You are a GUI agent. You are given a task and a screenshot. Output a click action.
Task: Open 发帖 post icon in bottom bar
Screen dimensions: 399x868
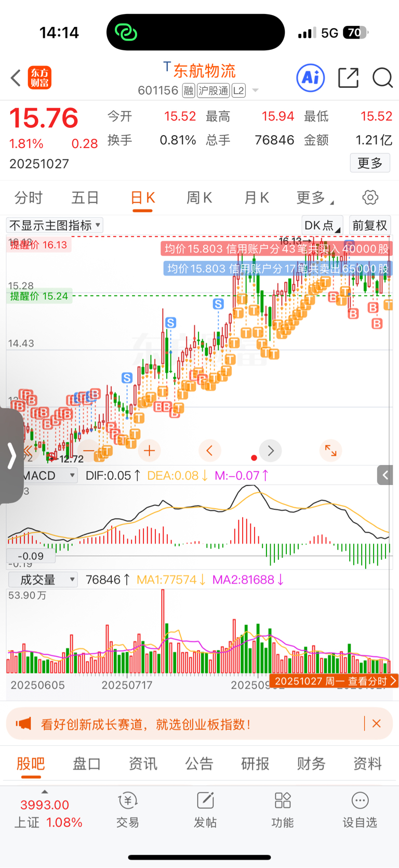pos(205,810)
